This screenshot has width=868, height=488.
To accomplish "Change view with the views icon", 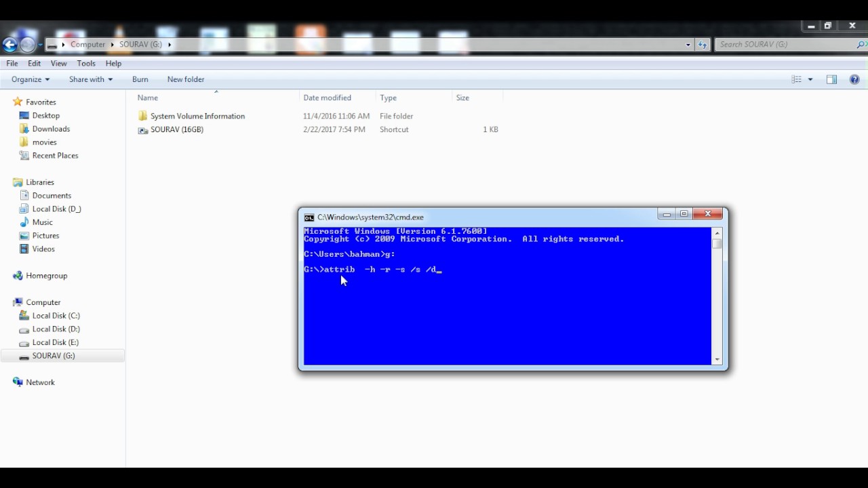I will (797, 79).
